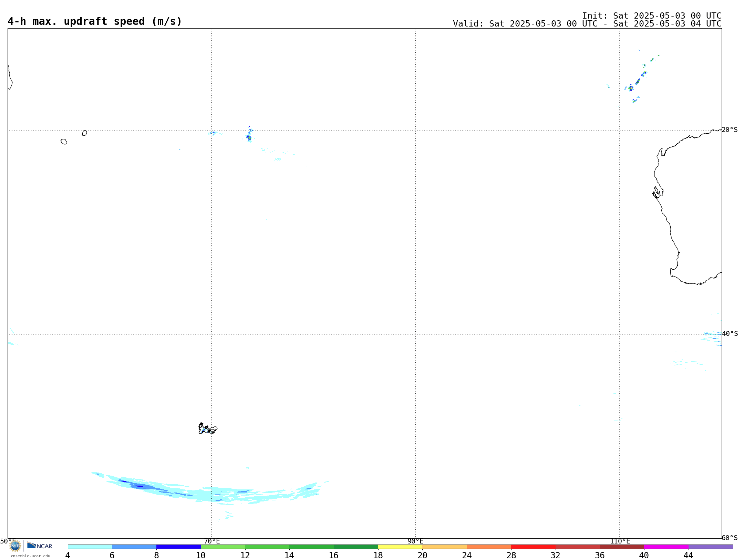Click the '40°S' latitude label
The height and width of the screenshot is (560, 744).
tap(730, 333)
